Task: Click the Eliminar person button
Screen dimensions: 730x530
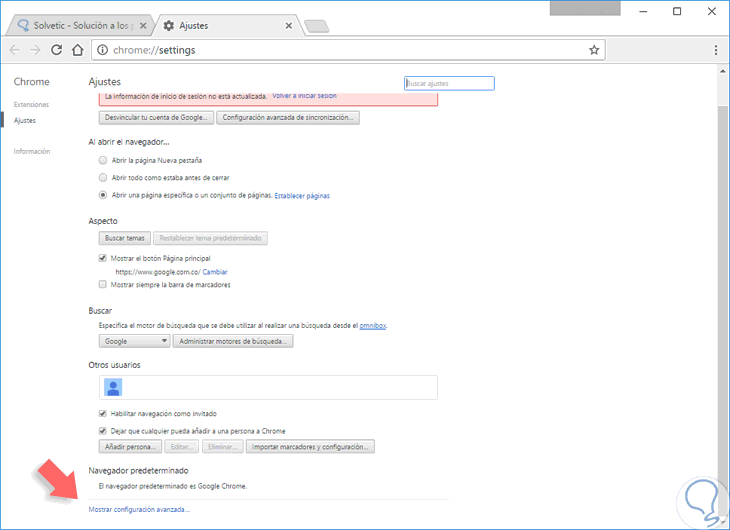Action: tap(223, 447)
